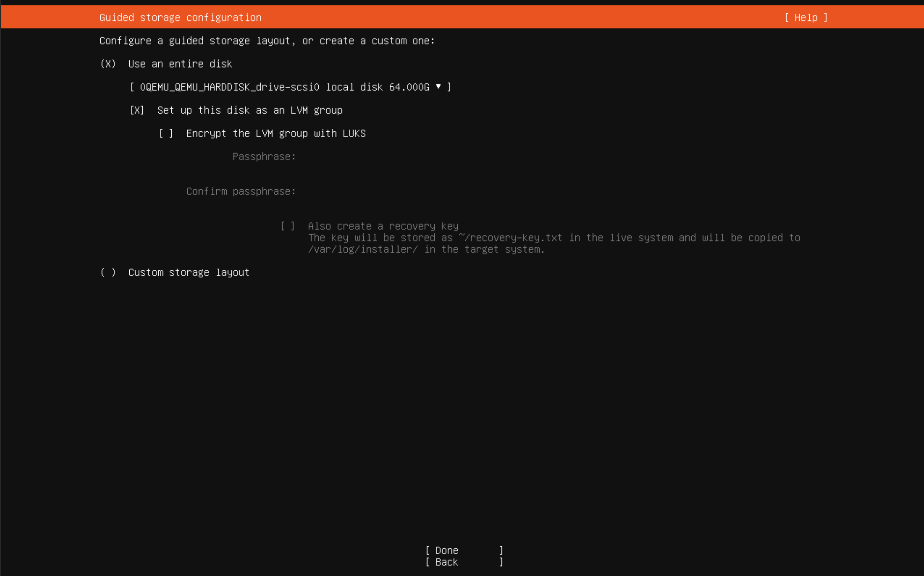Click the 'Custom storage layout' label text
The image size is (924, 576).
click(x=189, y=273)
